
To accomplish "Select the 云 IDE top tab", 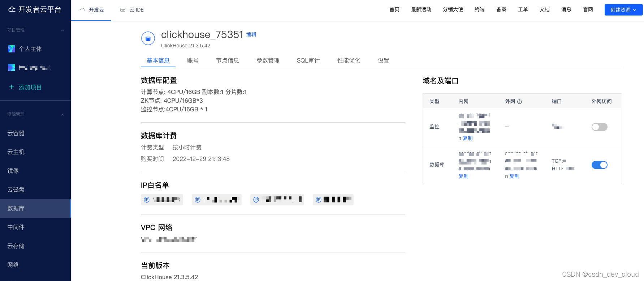I will (132, 10).
